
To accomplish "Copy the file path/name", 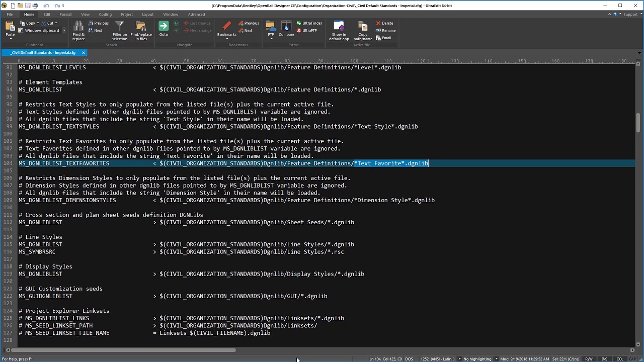I will (363, 31).
